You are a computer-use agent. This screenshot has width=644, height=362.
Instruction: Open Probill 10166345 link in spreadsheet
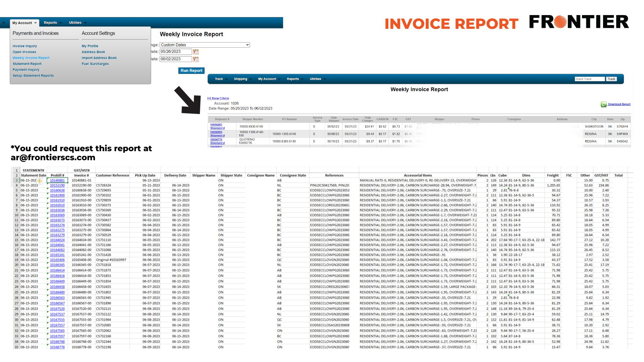tap(57, 265)
